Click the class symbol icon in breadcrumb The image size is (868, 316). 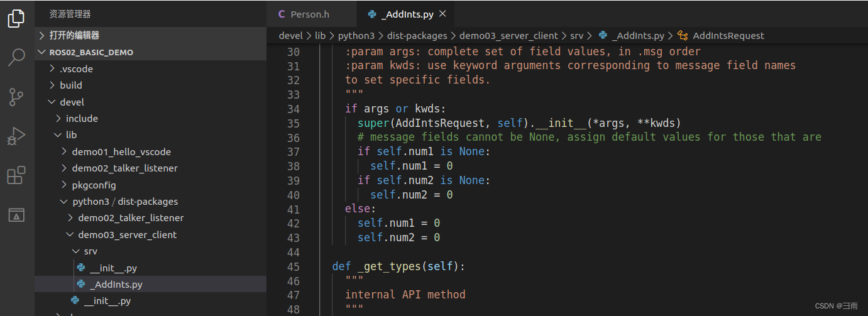tap(683, 36)
